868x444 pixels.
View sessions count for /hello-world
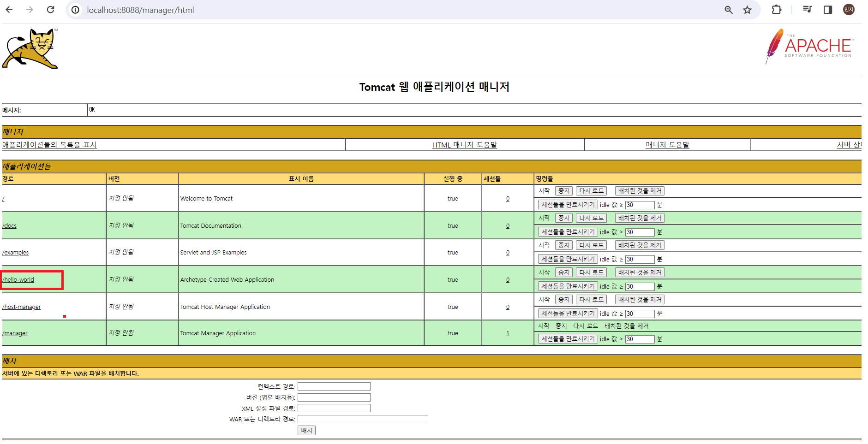pyautogui.click(x=508, y=280)
